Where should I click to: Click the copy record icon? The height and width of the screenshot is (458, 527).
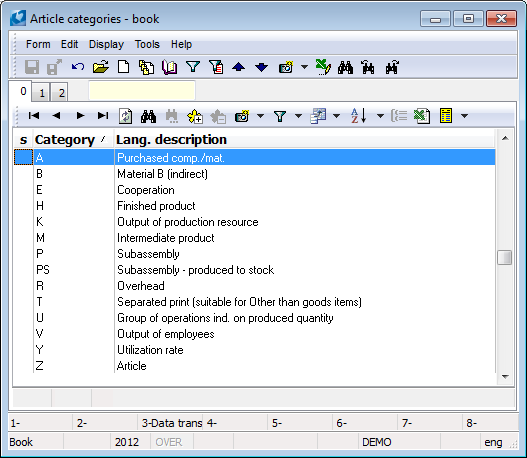coord(147,67)
